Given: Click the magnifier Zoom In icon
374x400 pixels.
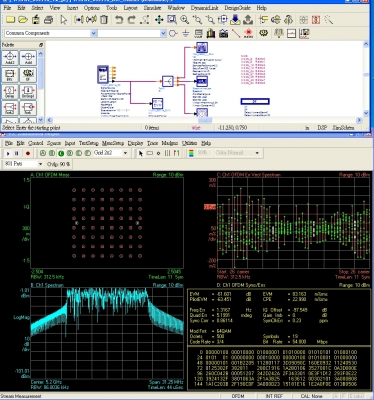Looking at the screenshot, I should (x=184, y=20).
